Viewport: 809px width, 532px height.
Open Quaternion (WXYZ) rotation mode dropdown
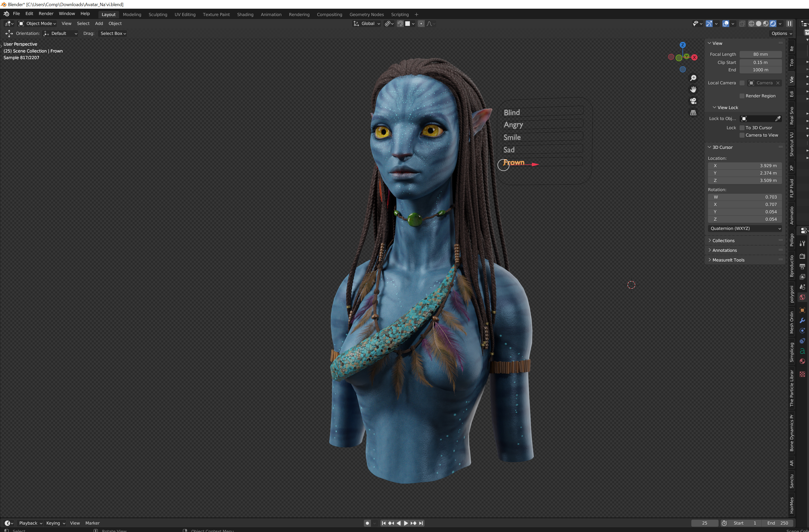click(745, 229)
